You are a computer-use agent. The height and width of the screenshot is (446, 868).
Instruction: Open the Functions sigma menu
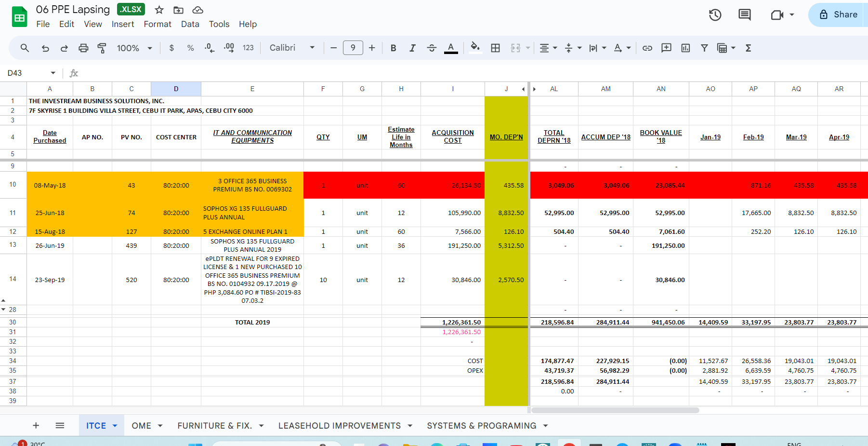point(748,48)
